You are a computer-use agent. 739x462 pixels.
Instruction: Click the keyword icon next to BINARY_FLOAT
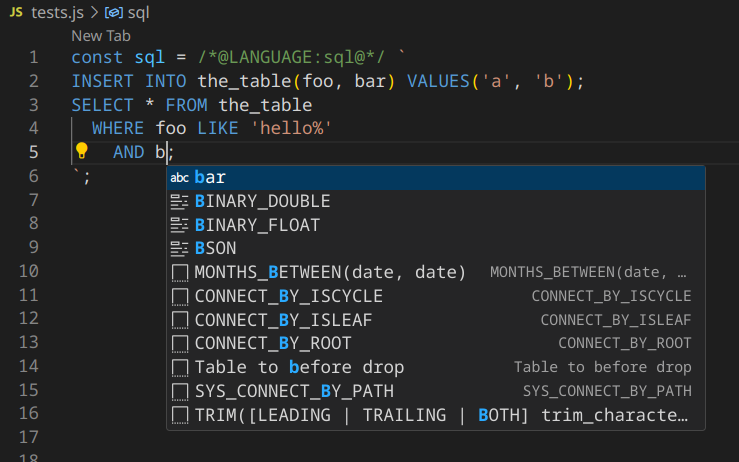tap(180, 225)
